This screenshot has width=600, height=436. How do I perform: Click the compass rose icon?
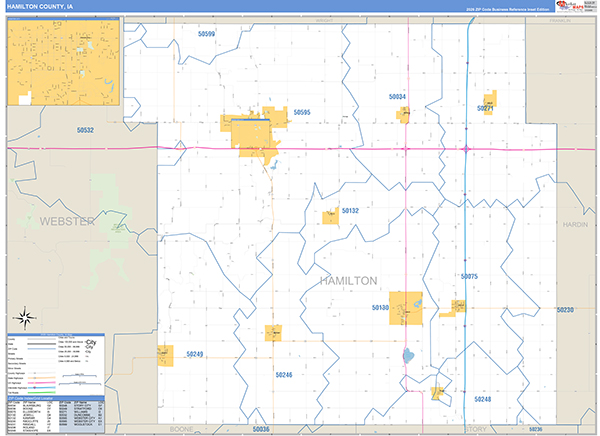point(25,318)
